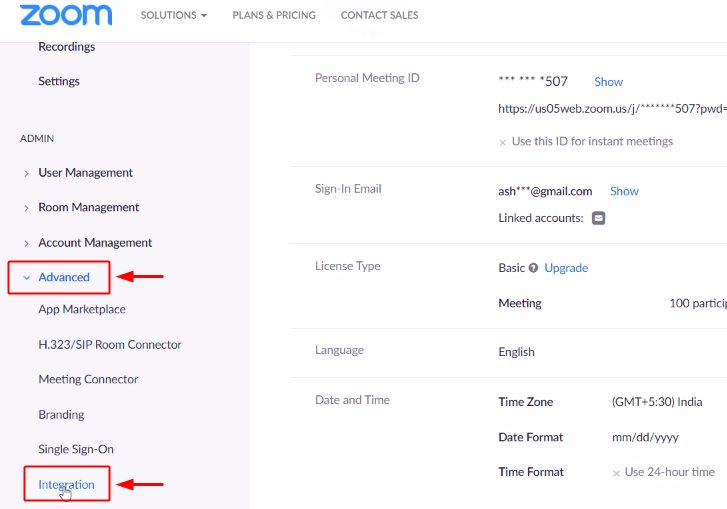Expand Account Management chevron
Viewport: 727px width, 509px height.
tap(26, 243)
